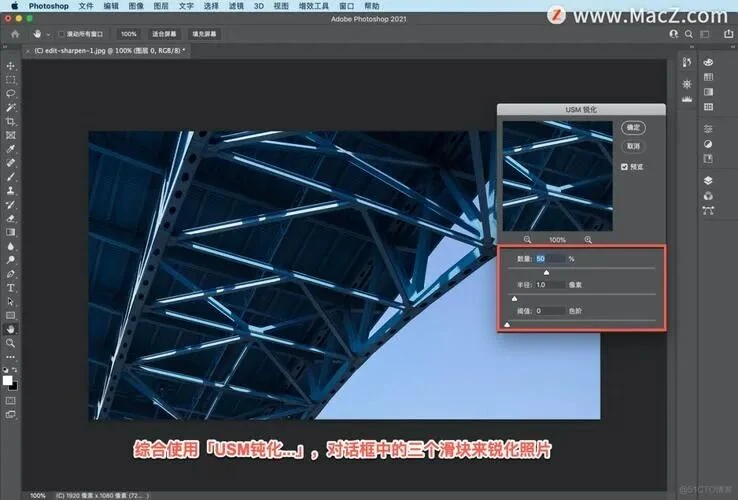This screenshot has width=738, height=500.
Task: Click the zoom in magnifier under preview
Action: pyautogui.click(x=588, y=240)
